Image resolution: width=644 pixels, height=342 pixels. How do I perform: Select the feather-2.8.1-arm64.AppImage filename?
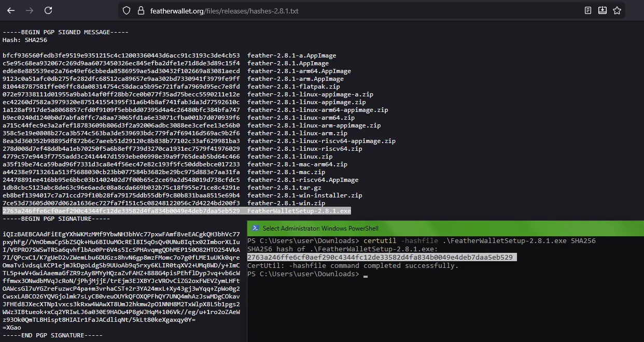(x=299, y=71)
